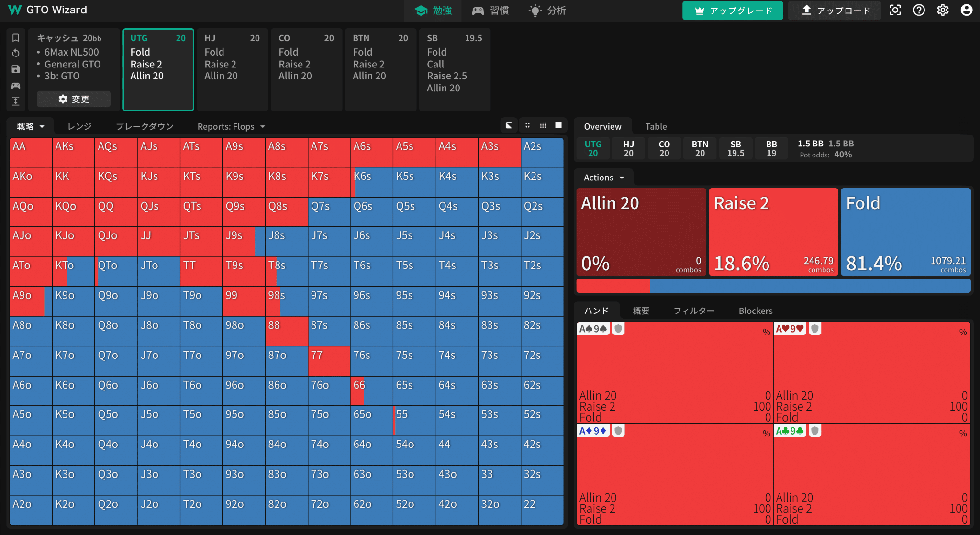Click the 変更 settings change button

74,99
